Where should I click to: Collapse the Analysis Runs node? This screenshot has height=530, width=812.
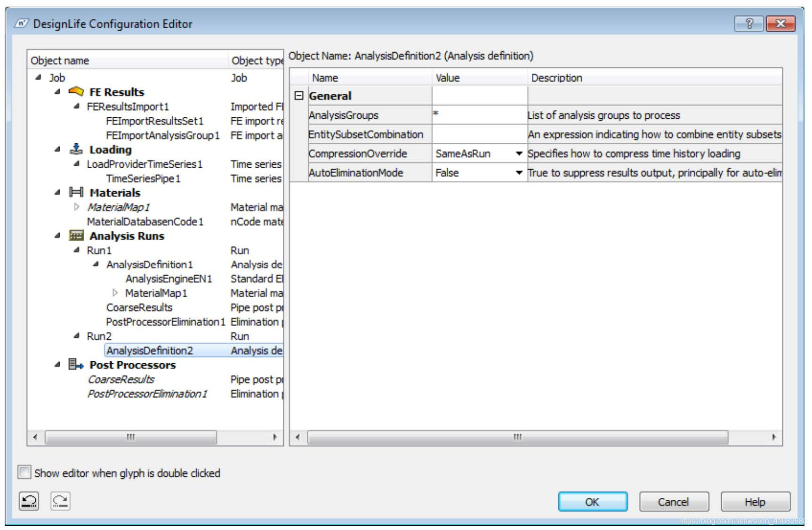coord(57,236)
